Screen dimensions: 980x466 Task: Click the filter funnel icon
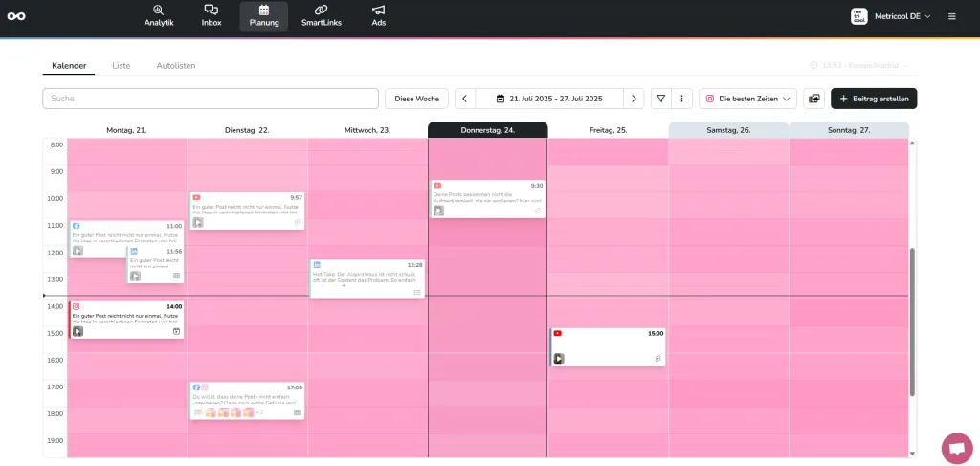[660, 99]
